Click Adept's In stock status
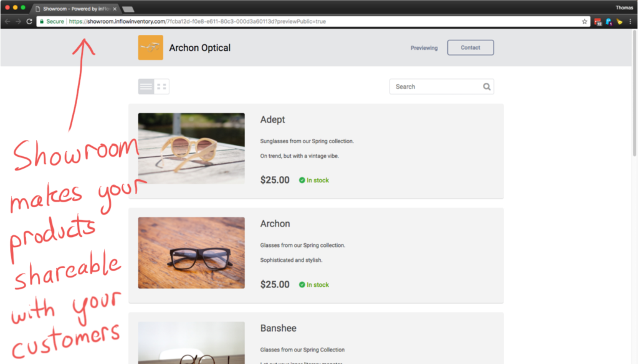 314,180
